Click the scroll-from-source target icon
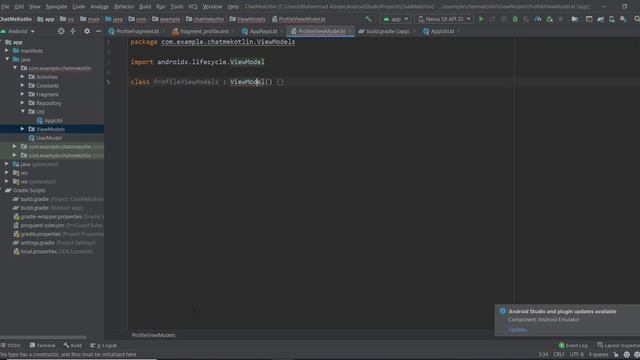Viewport: 640px width, 360px height. click(x=61, y=31)
